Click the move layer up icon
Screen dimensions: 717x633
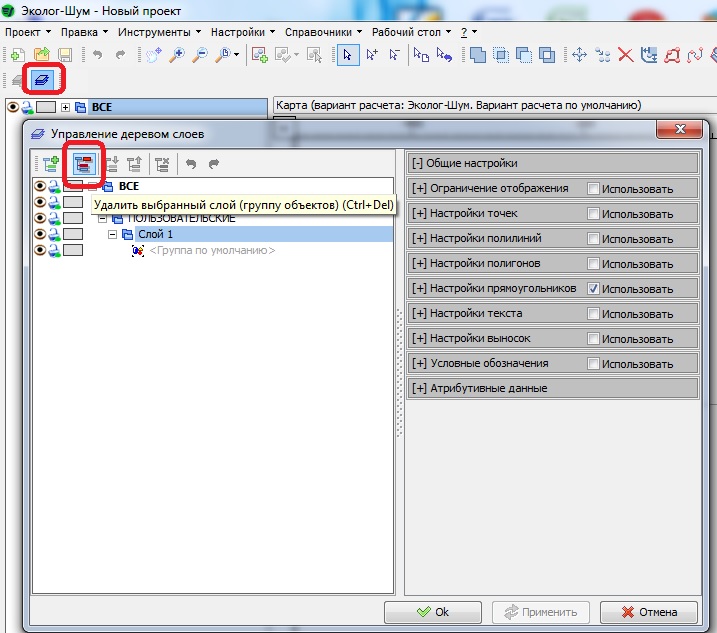[x=133, y=164]
